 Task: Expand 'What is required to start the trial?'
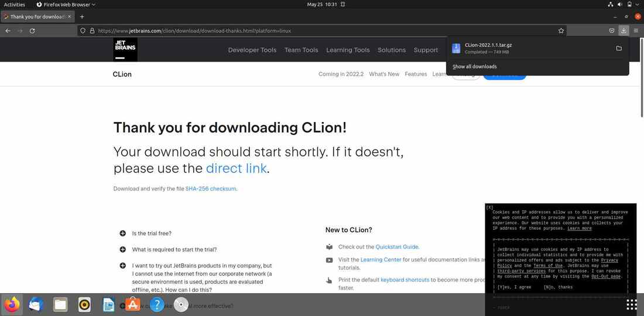pyautogui.click(x=122, y=249)
